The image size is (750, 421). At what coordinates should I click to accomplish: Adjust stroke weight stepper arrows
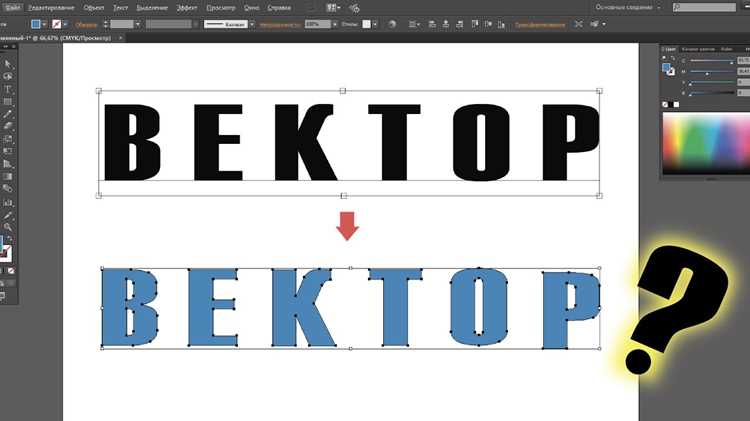pyautogui.click(x=106, y=24)
